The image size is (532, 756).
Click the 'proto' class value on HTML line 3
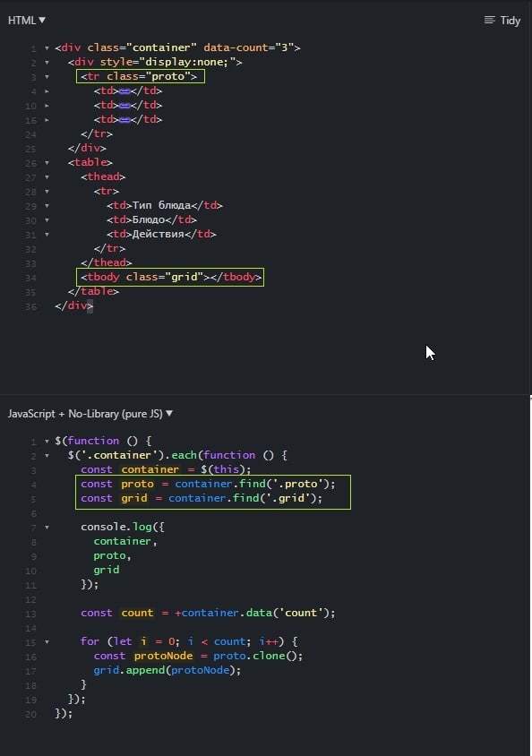(168, 76)
